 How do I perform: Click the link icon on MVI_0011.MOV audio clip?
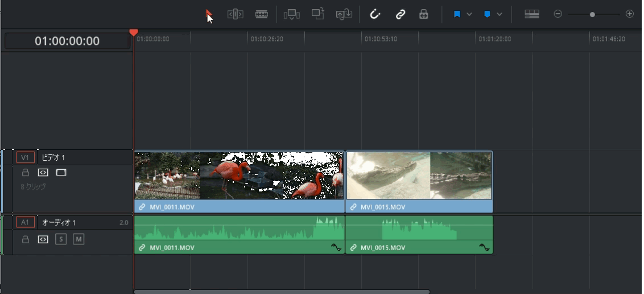pyautogui.click(x=142, y=247)
